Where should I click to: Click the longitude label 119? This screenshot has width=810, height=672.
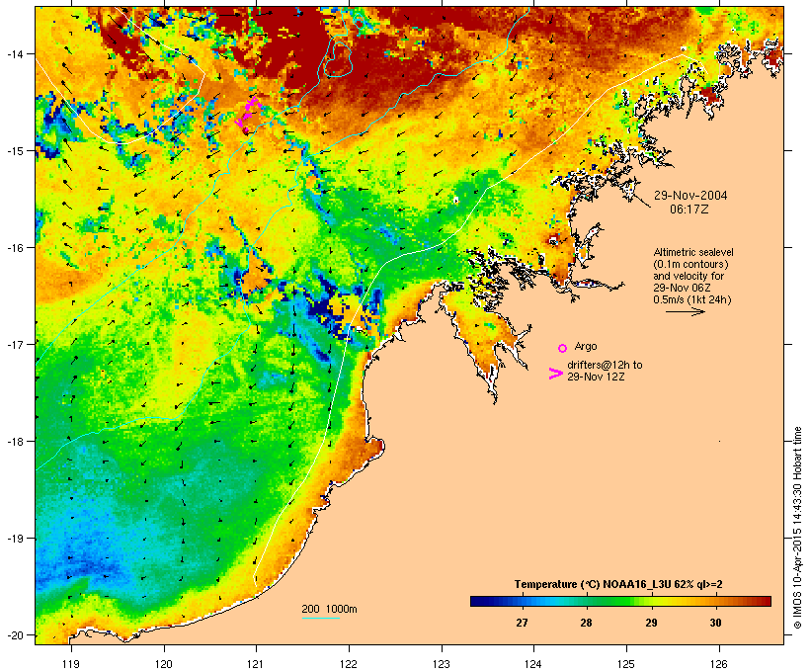[71, 664]
